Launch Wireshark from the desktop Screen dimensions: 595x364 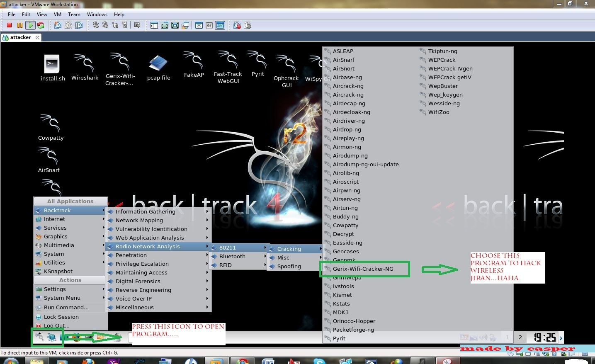pos(85,68)
